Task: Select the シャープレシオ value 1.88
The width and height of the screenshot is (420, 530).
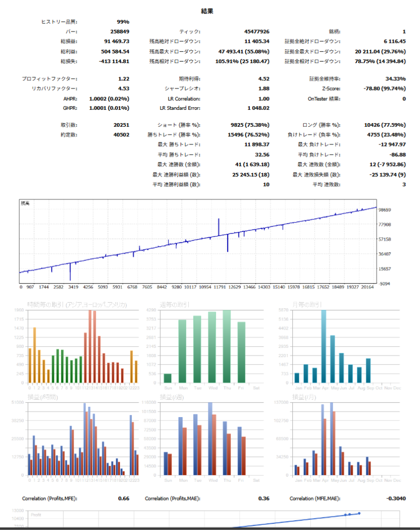Action: [x=263, y=89]
